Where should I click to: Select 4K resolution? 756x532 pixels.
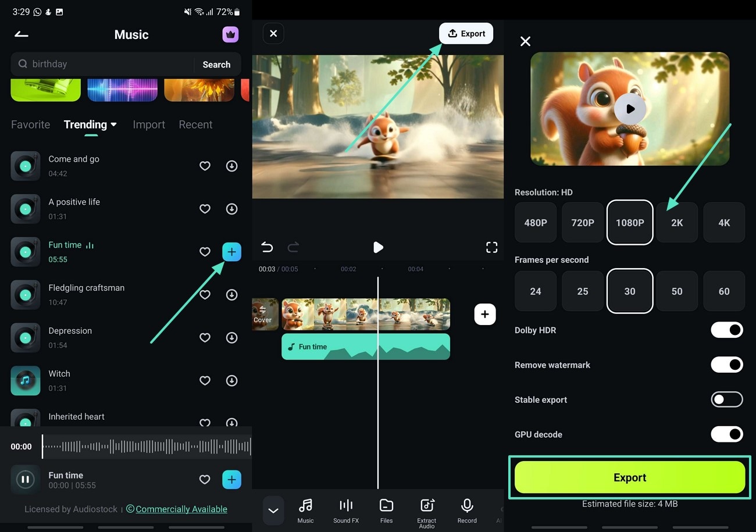724,223
